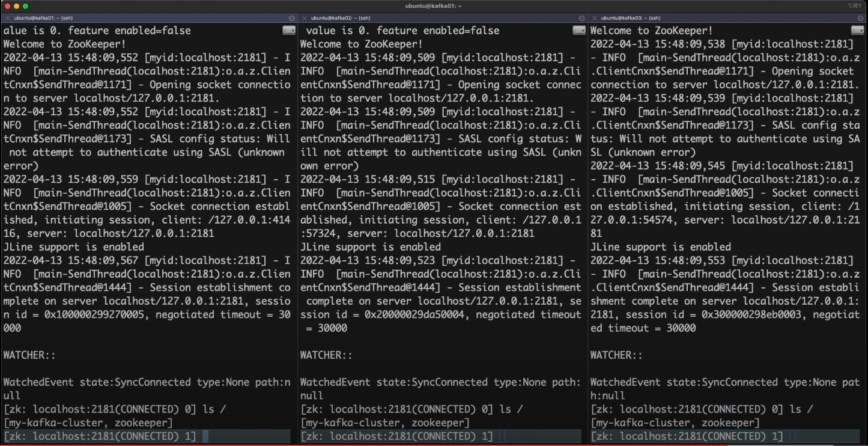868x446 pixels.
Task: Close the ubuntu@kafka03 pane with its X icon
Action: tap(595, 19)
